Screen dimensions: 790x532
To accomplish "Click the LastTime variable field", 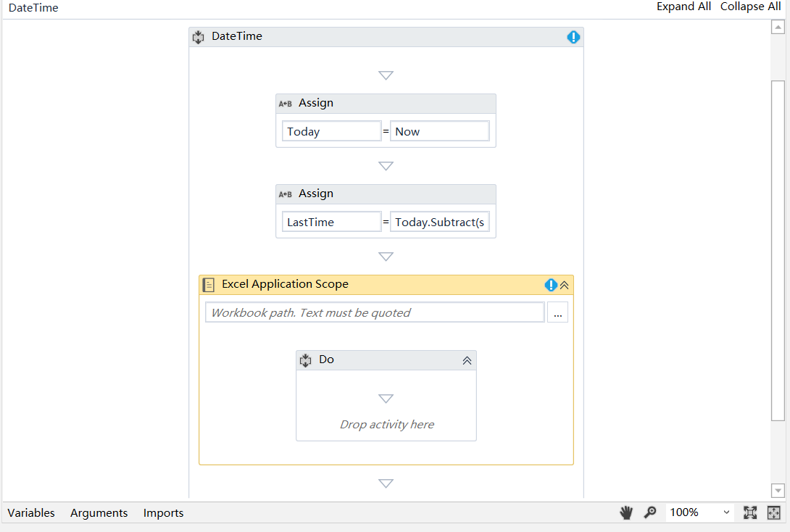I will coord(331,223).
